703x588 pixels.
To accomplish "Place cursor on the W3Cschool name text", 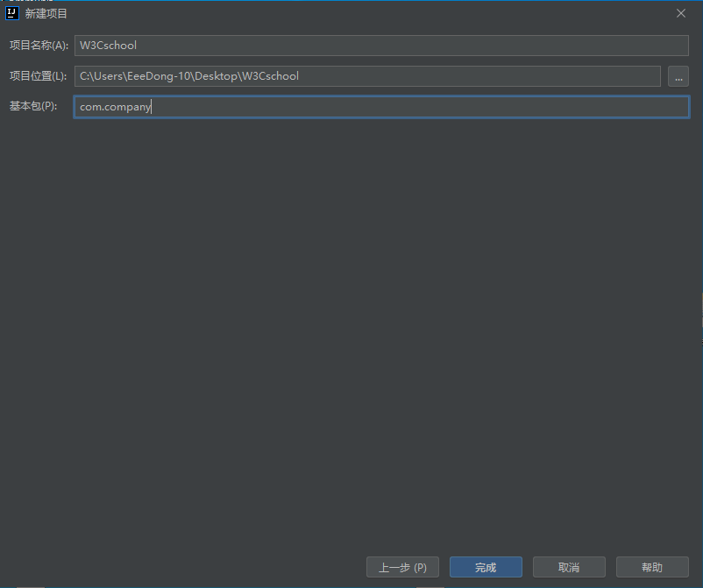I will click(108, 46).
